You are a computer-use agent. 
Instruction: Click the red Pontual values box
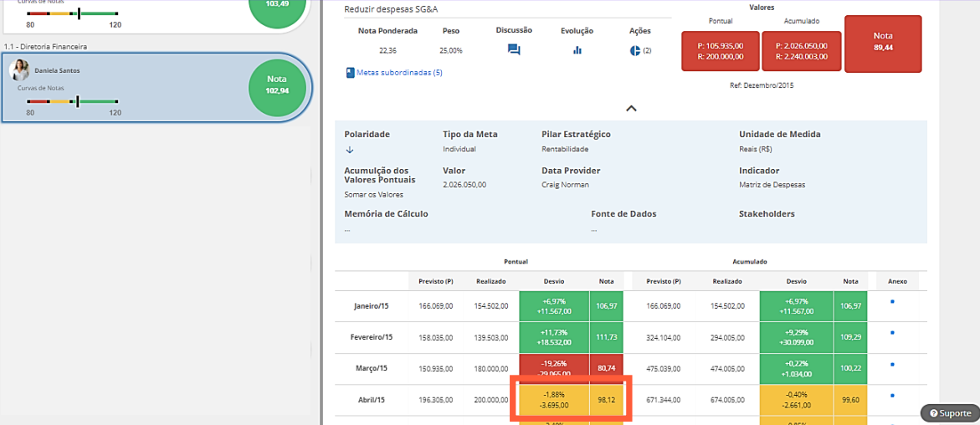click(x=721, y=51)
